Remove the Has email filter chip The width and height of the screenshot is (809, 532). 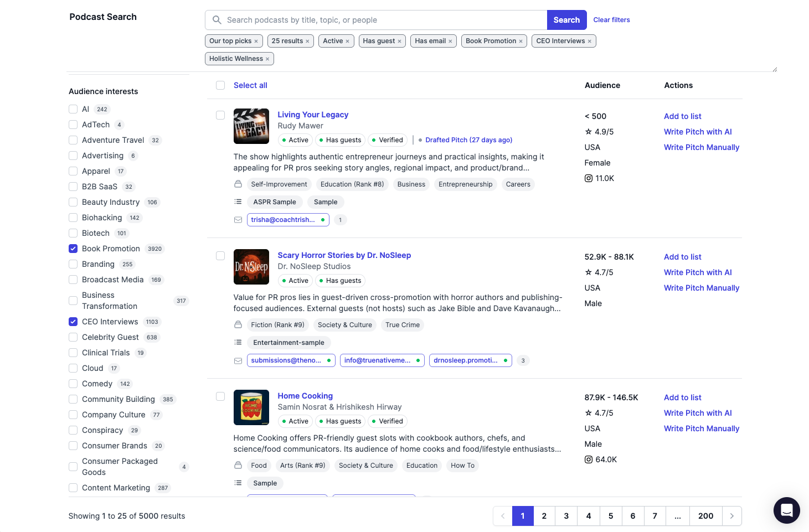coord(450,40)
